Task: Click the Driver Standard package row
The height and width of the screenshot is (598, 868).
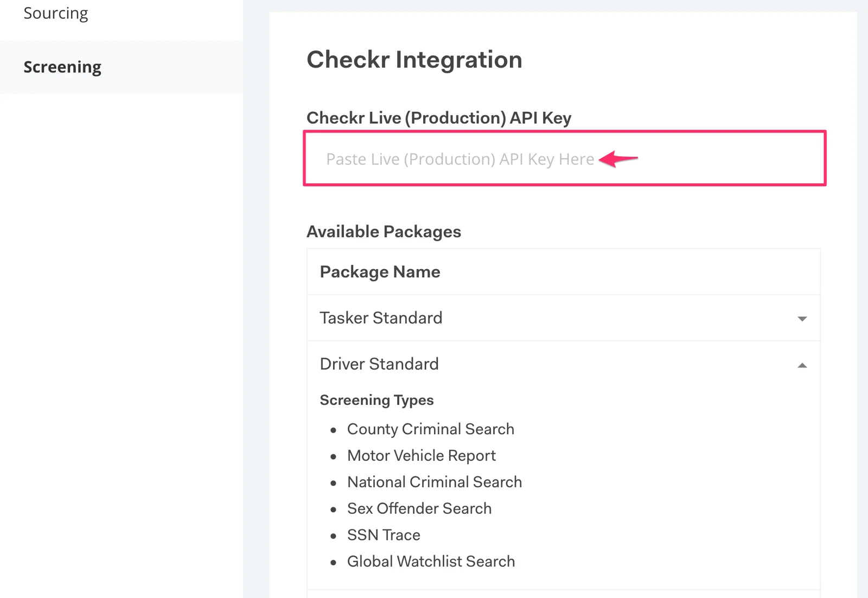Action: click(x=563, y=364)
